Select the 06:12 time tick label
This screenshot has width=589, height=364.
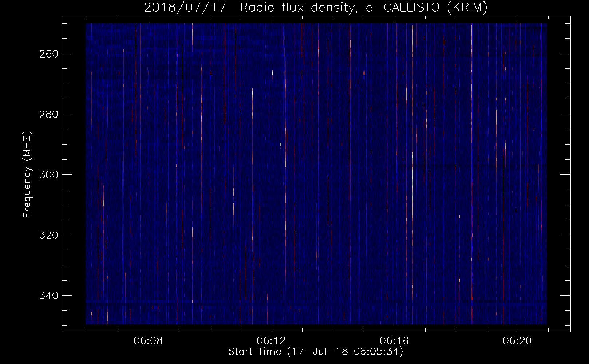point(271,341)
